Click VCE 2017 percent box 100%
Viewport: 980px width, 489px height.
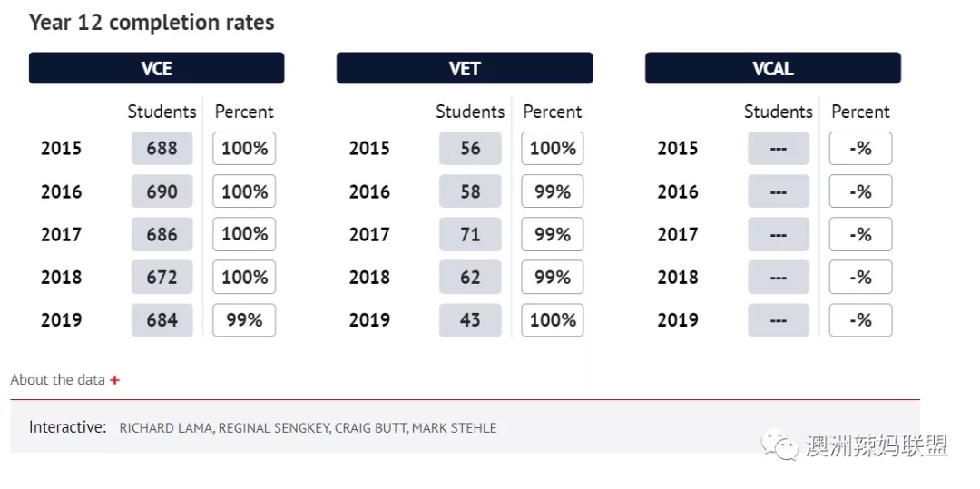click(244, 234)
